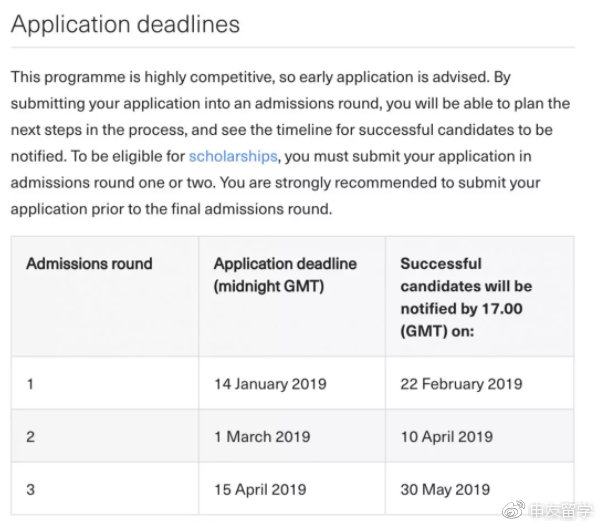Image resolution: width=600 pixels, height=527 pixels.
Task: Click the 1 March 2019 deadline cell
Action: click(x=292, y=436)
